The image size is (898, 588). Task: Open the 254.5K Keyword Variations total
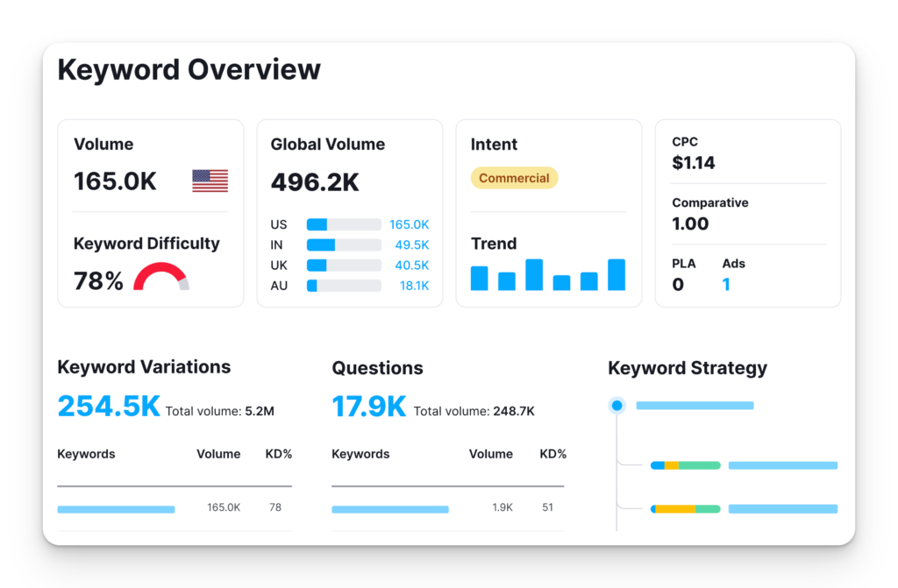point(109,407)
